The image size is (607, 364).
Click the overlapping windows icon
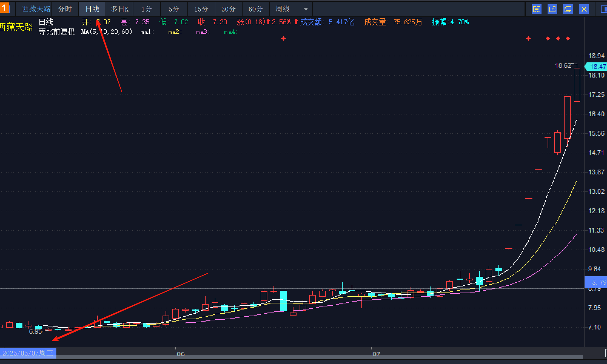[x=568, y=9]
